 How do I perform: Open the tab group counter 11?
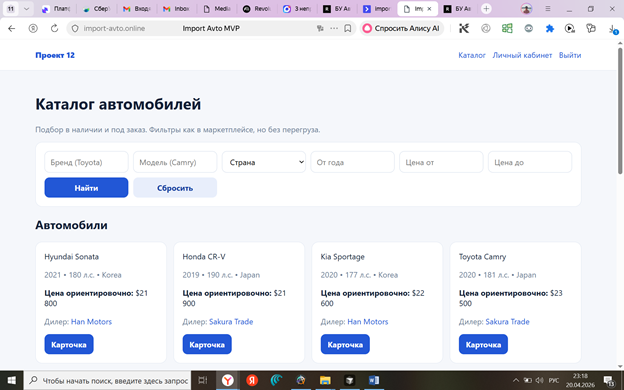click(11, 8)
